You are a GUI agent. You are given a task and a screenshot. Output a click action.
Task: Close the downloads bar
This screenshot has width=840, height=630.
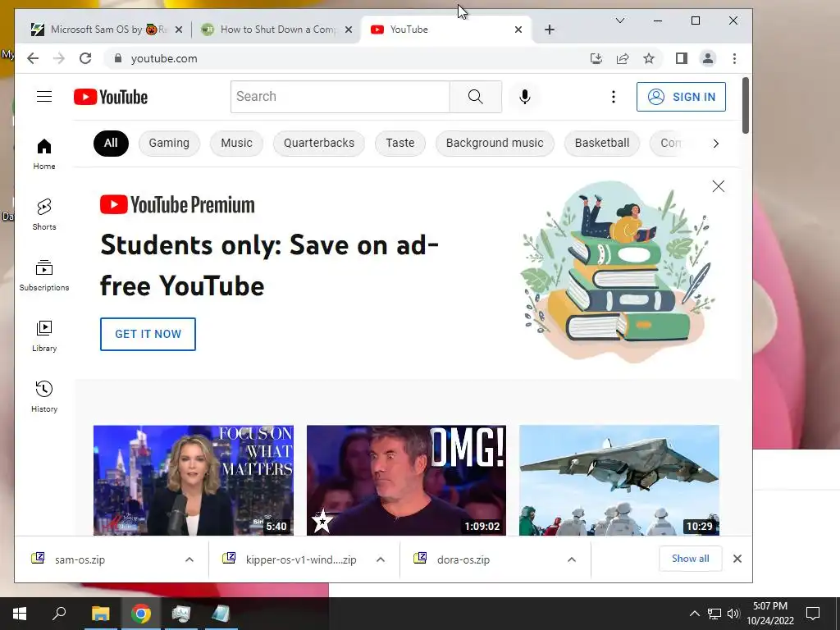pyautogui.click(x=737, y=559)
